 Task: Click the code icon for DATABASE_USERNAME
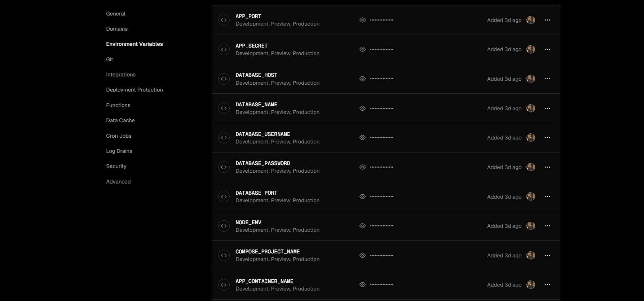pyautogui.click(x=224, y=138)
